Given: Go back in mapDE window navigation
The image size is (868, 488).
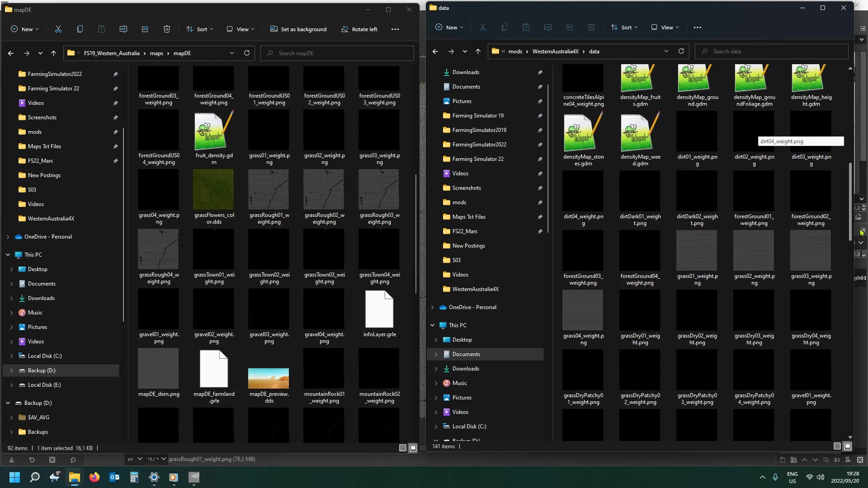Looking at the screenshot, I should coord(11,53).
